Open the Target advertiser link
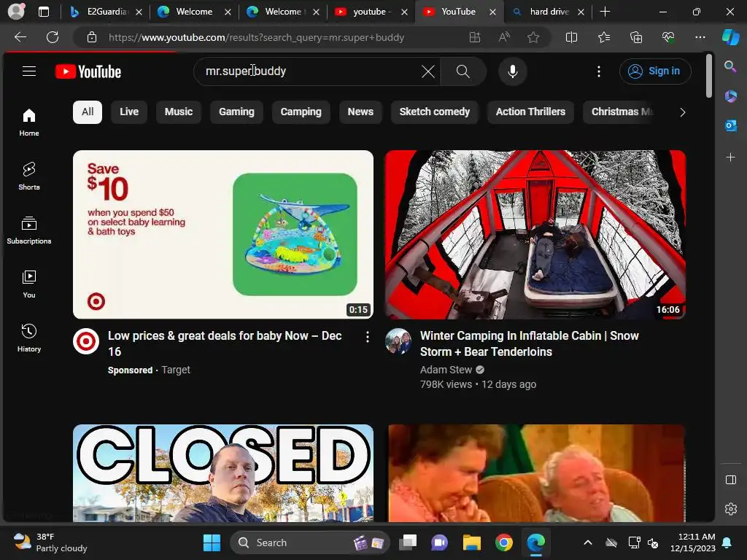The image size is (747, 560). (176, 370)
